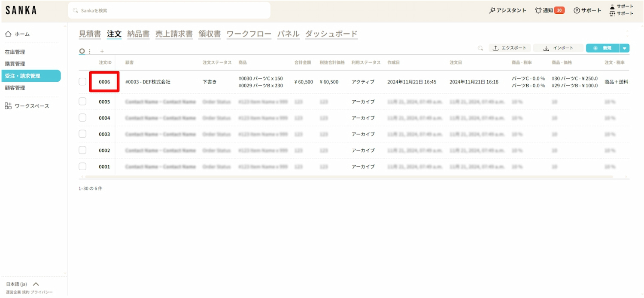Select the circle view tab icon
Viewport: 644px width, 298px height.
[82, 51]
